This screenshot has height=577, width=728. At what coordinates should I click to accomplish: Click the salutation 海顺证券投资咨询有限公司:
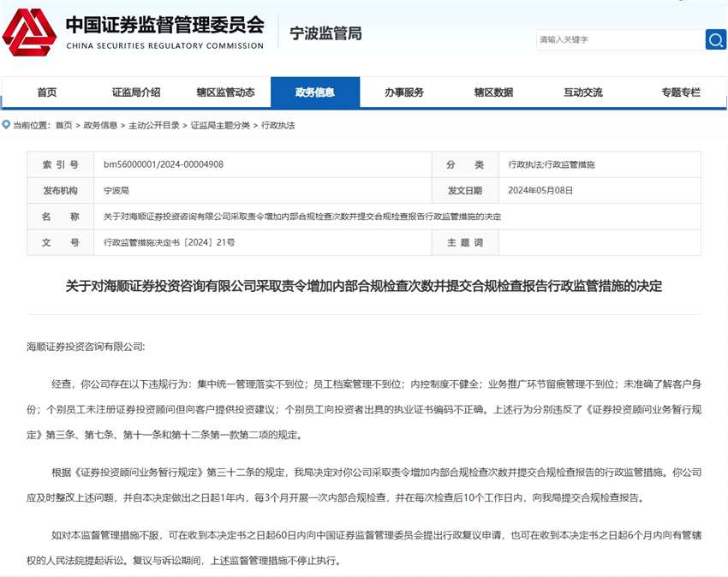(x=86, y=347)
